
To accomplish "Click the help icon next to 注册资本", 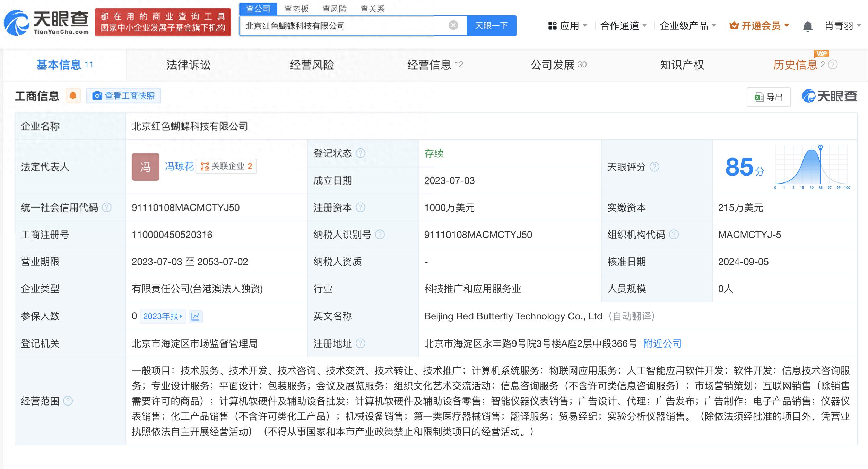I will click(361, 207).
